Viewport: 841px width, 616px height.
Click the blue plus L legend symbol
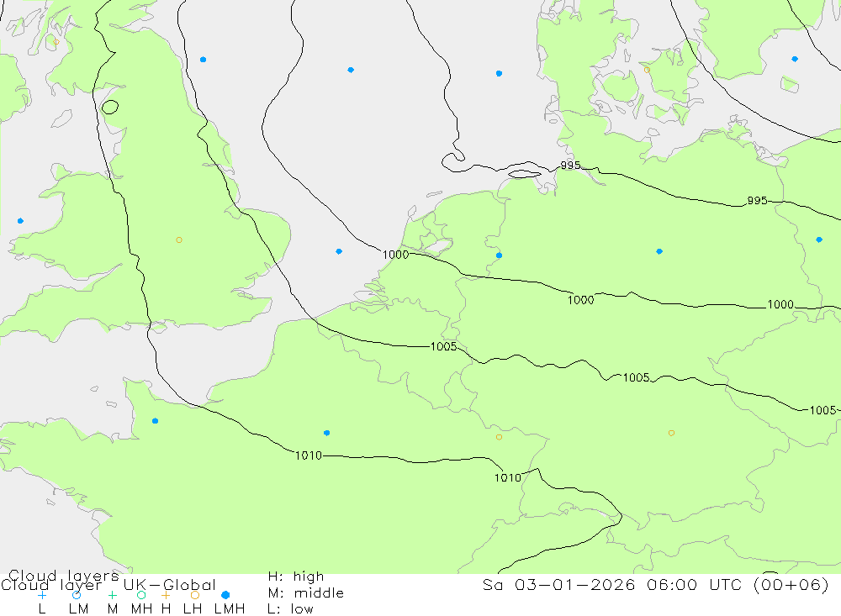(x=42, y=595)
